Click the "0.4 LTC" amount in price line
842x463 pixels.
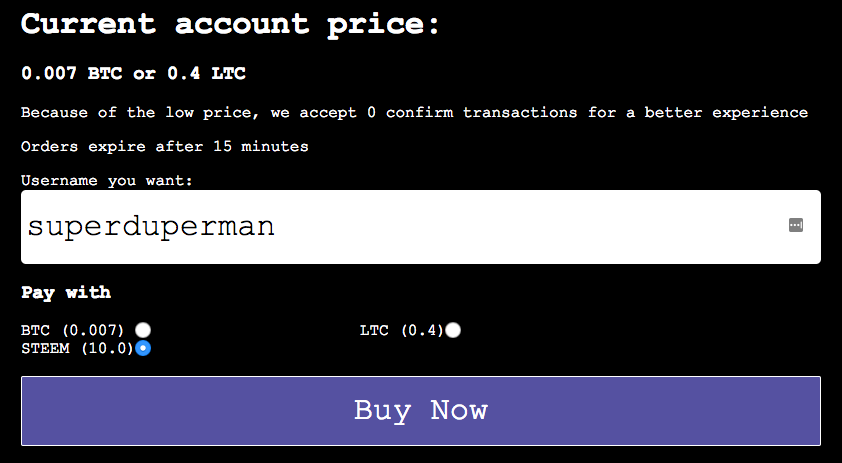[x=206, y=73]
